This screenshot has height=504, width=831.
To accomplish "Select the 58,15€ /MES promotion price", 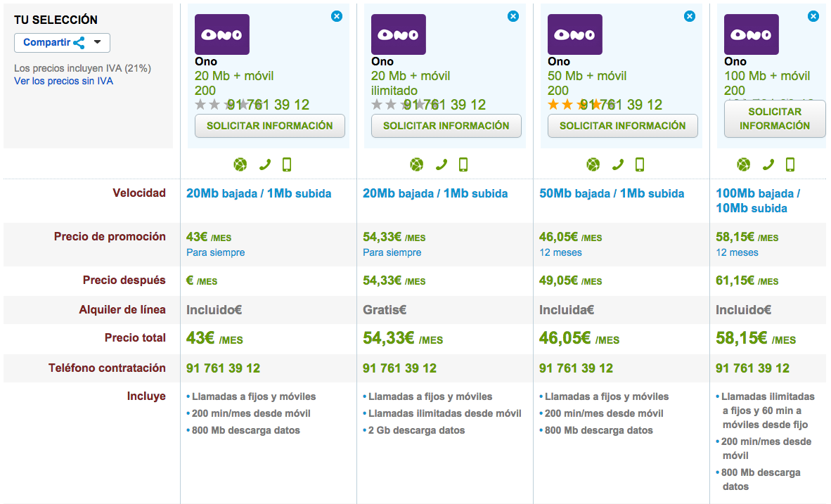I will (x=747, y=237).
